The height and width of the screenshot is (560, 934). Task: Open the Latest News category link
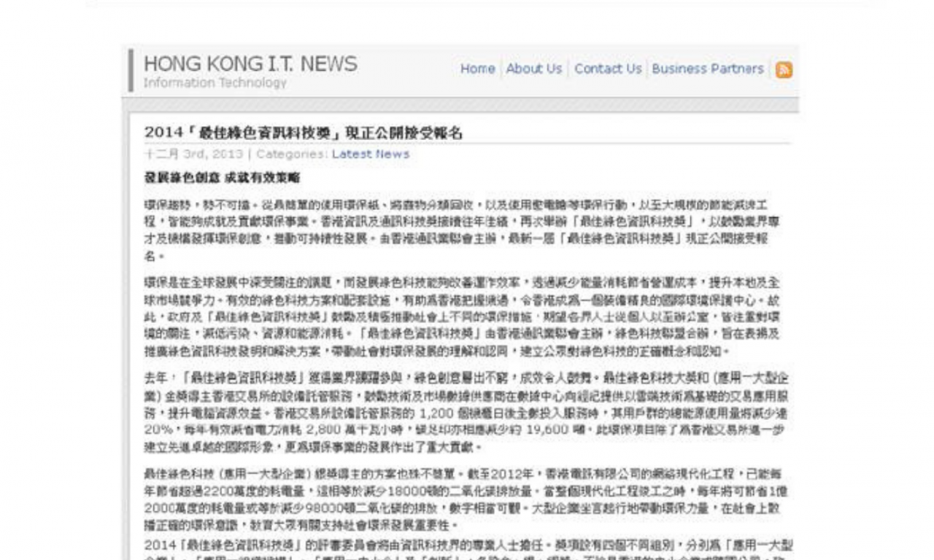click(370, 155)
